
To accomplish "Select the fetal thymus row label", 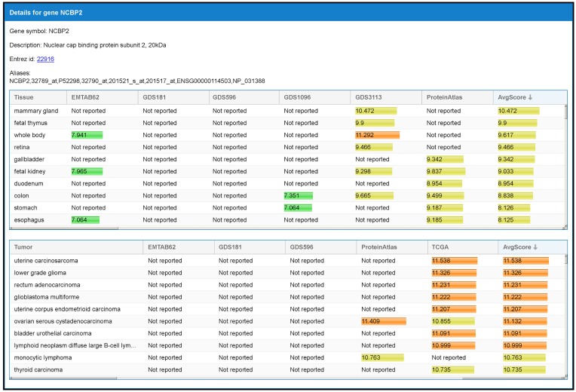I will (30, 123).
